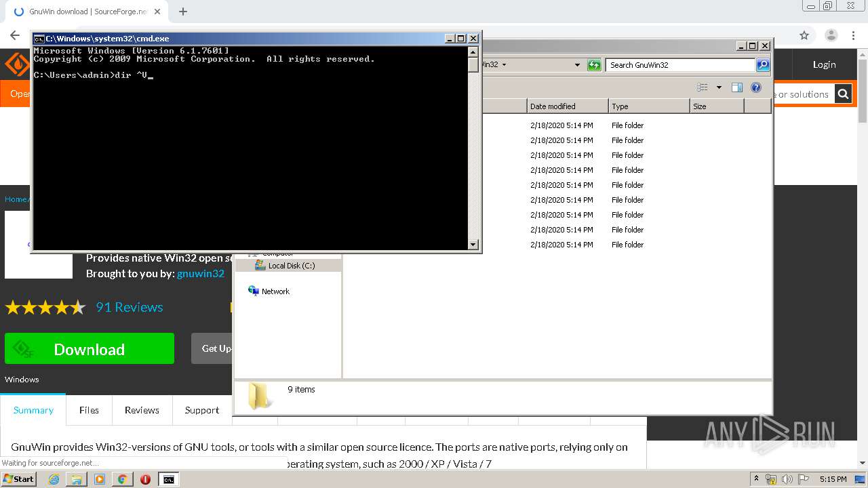Click the SourceForge site search magnifier
The image size is (868, 488).
point(843,94)
